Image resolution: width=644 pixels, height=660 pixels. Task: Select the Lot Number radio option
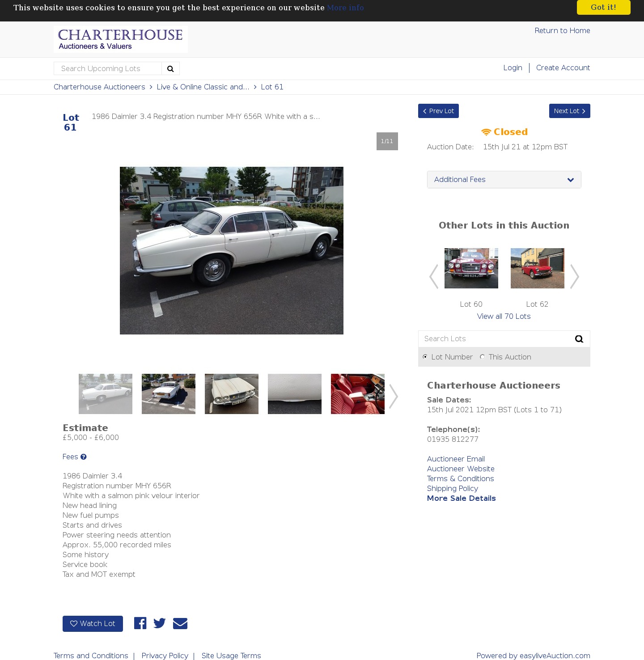pyautogui.click(x=425, y=357)
